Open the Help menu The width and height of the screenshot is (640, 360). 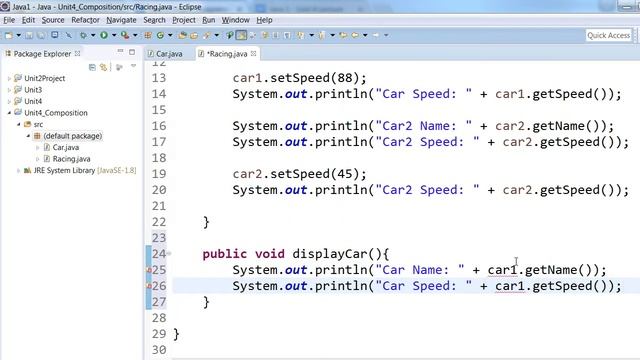(264, 20)
